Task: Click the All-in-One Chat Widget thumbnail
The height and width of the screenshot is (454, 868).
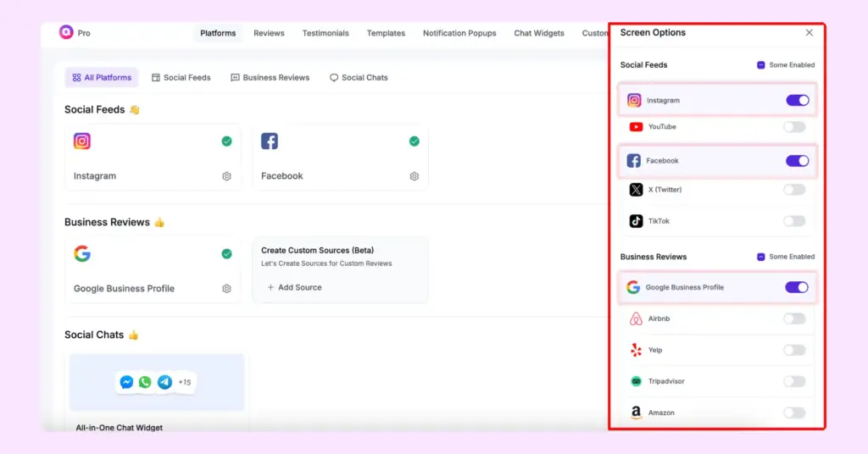Action: pyautogui.click(x=157, y=382)
